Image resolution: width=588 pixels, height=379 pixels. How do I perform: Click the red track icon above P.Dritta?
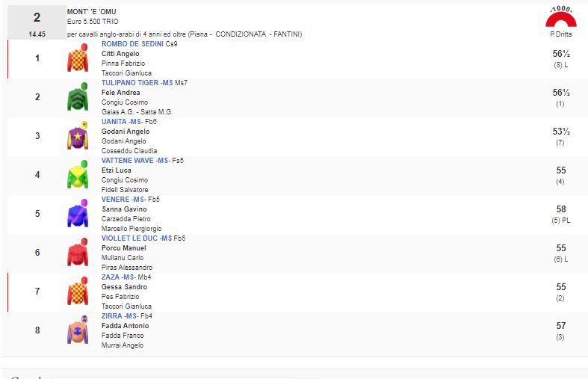560,17
